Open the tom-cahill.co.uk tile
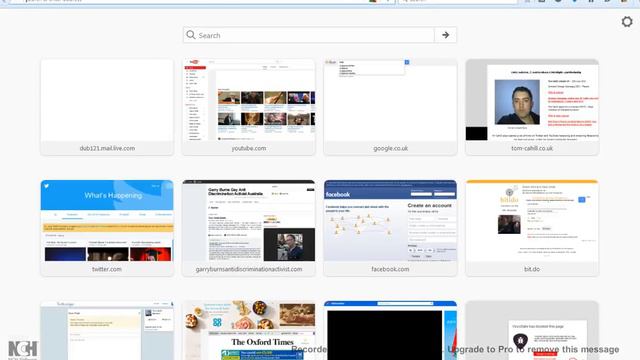This screenshot has width=640, height=360. pyautogui.click(x=532, y=107)
